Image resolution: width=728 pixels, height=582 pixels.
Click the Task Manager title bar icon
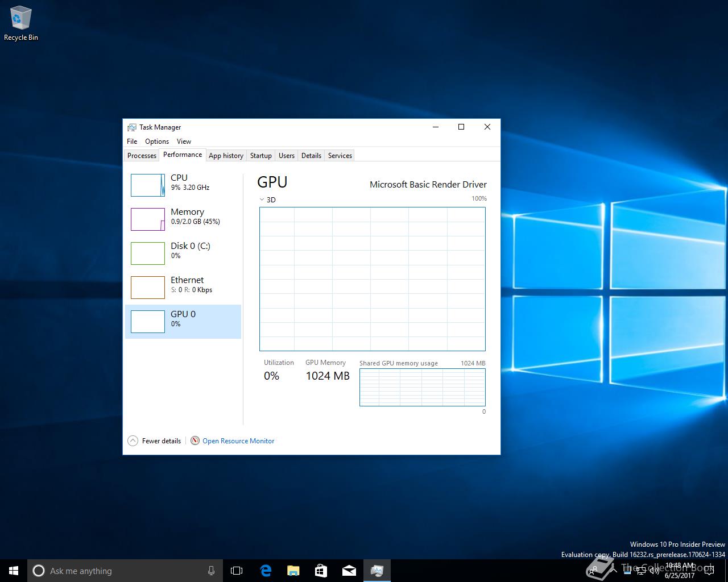[x=132, y=127]
